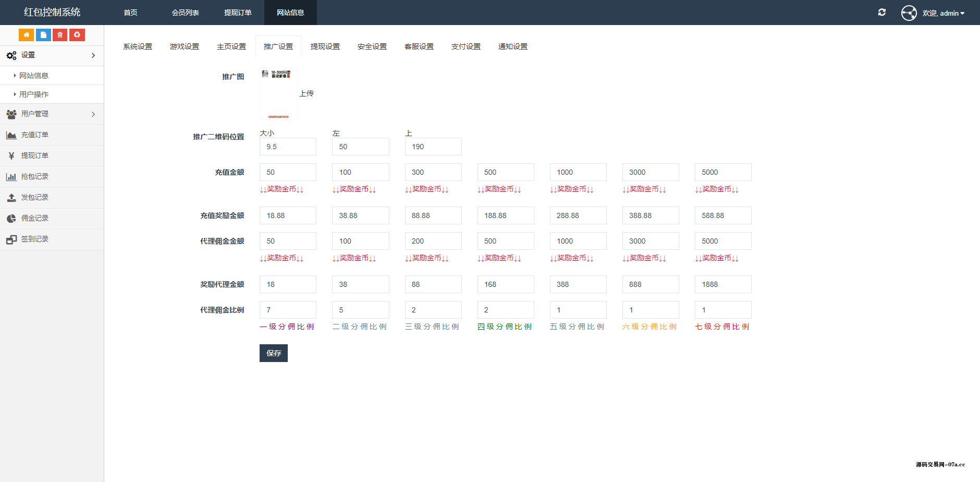The height and width of the screenshot is (482, 980).
Task: Click the red trash icon button
Action: 60,35
